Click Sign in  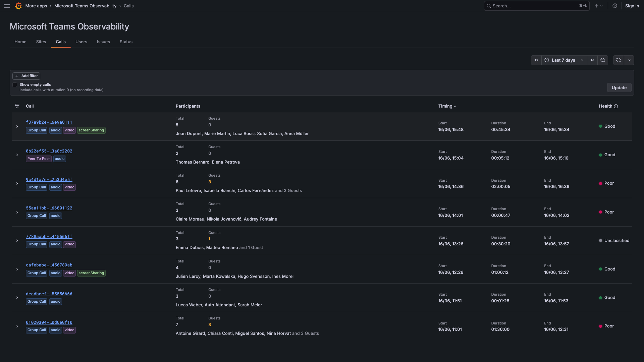[632, 6]
